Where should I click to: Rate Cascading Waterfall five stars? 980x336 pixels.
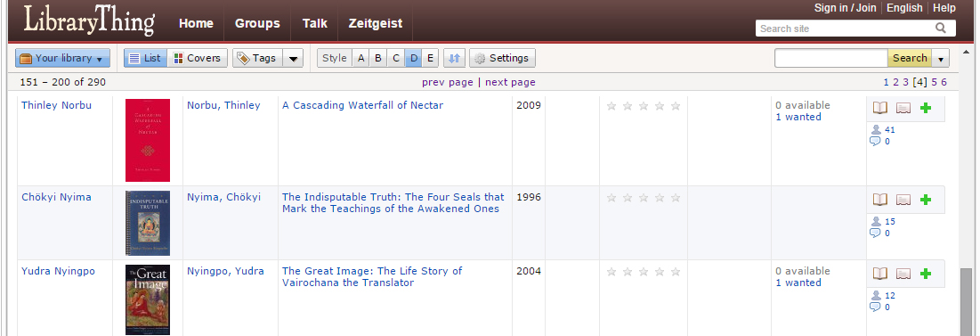[x=675, y=106]
